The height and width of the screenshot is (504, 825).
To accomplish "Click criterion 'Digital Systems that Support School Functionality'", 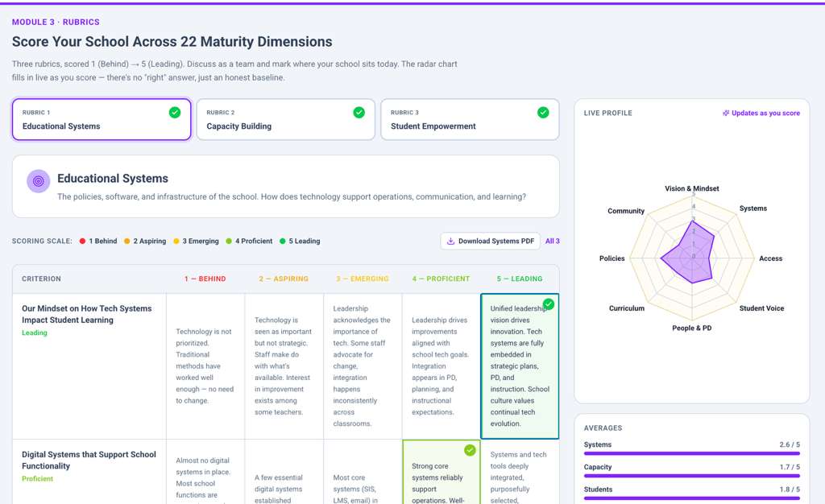I will 89,461.
